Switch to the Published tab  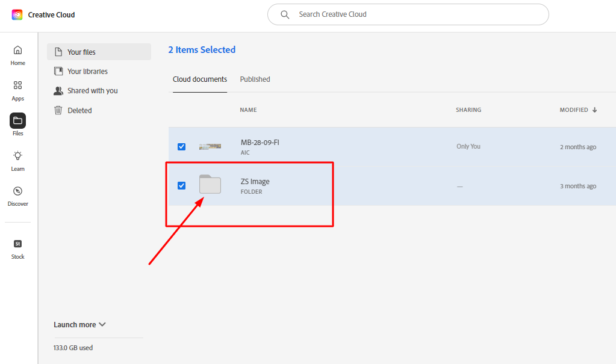coord(255,79)
